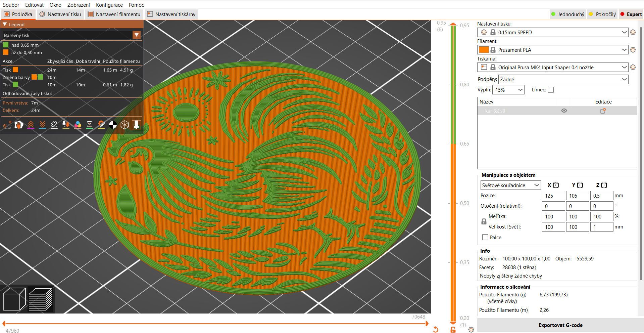Open the Zobrazení menu
The width and height of the screenshot is (644, 333).
pos(79,5)
